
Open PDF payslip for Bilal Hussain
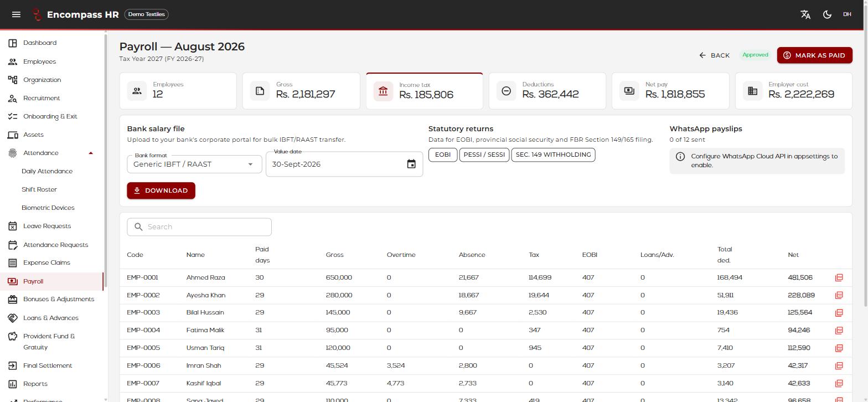839,313
